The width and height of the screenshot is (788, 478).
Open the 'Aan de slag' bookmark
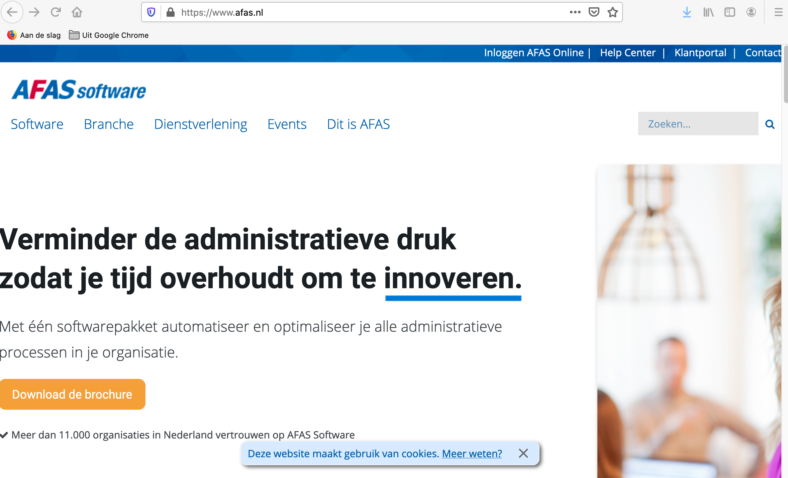(34, 35)
